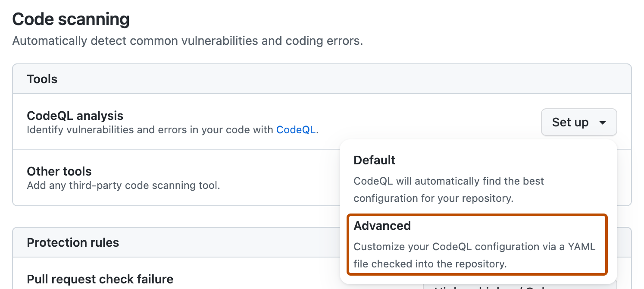The image size is (644, 289).
Task: Click the CodeQL analysis heading
Action: pos(75,116)
